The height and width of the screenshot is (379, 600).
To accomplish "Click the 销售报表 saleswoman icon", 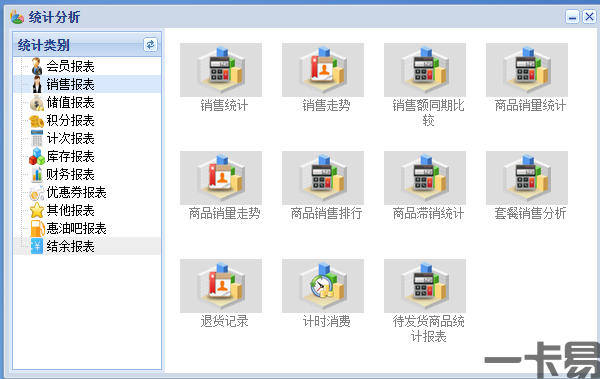I will click(37, 84).
